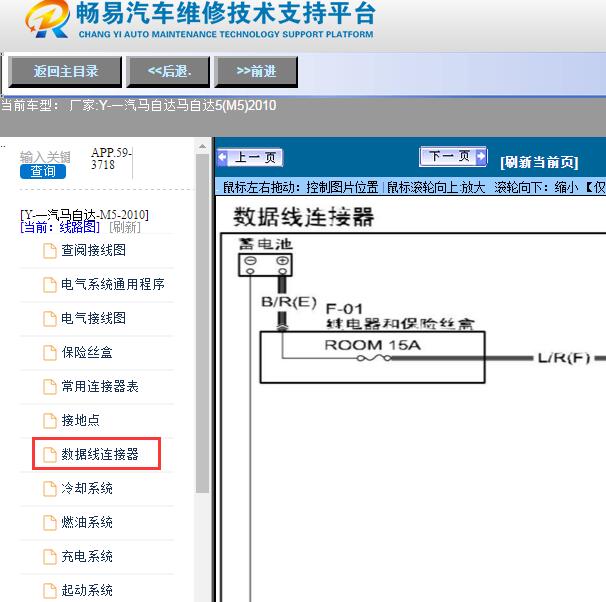Screen dimensions: 606x602
Task: Click the document icon beside 充电系统
Action: [x=49, y=557]
